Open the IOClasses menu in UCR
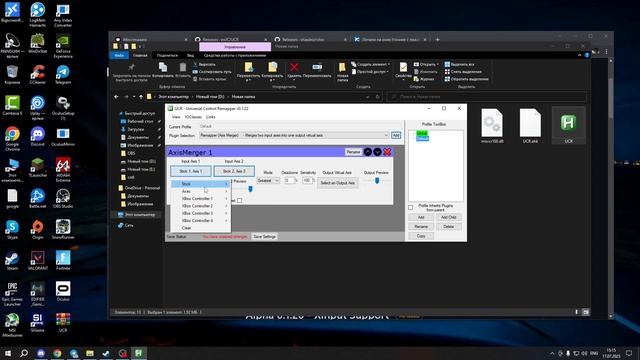Screen dimensions: 640x360 [193, 117]
